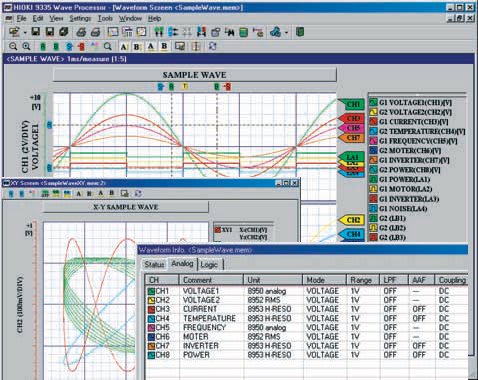Screen dimensions: 478x380
Task: Click the red swatch beside G1 CURRENT(CH3)
Action: coord(373,122)
